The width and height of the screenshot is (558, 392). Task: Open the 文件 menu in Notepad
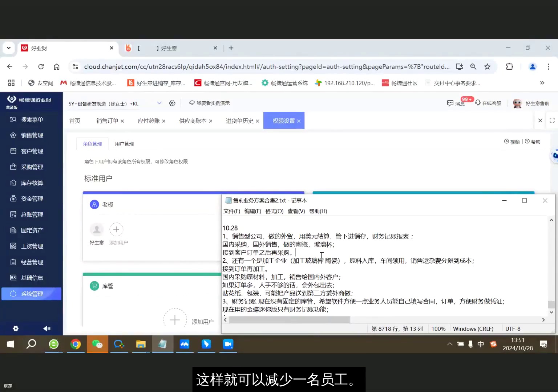pos(231,211)
